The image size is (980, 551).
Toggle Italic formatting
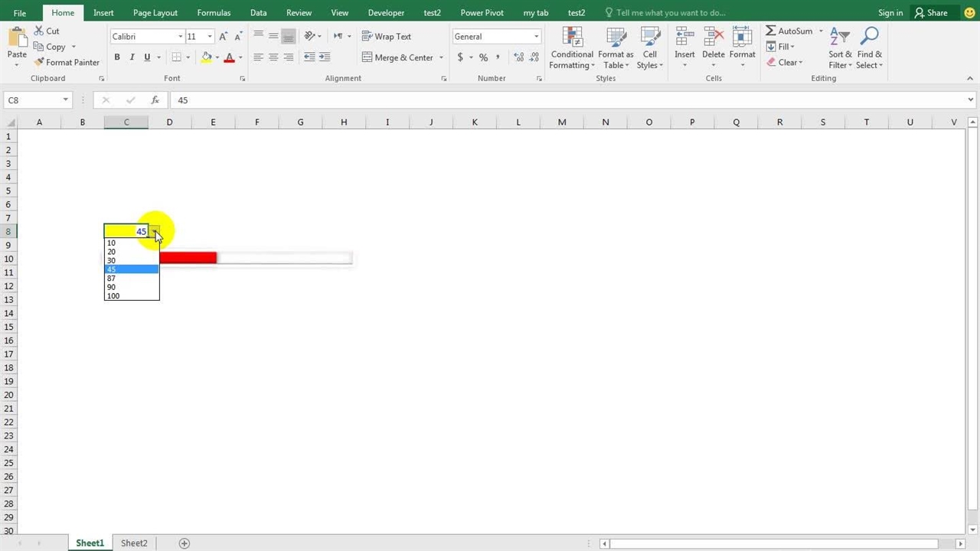pos(132,57)
